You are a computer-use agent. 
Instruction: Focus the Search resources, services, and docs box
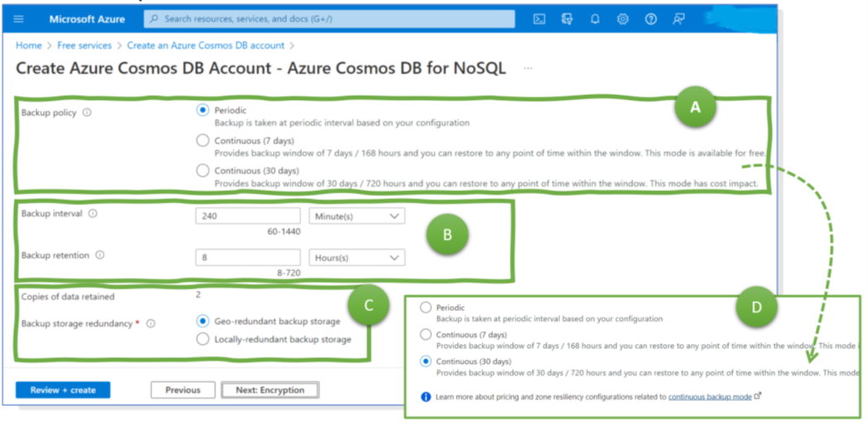click(x=329, y=19)
